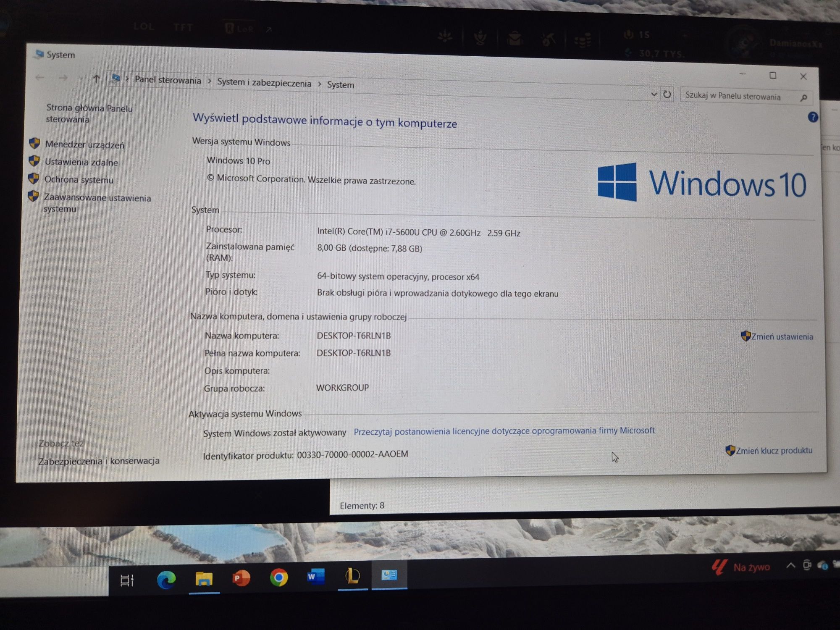Image resolution: width=840 pixels, height=630 pixels.
Task: Click Zmień klucz produktu link
Action: (x=774, y=451)
